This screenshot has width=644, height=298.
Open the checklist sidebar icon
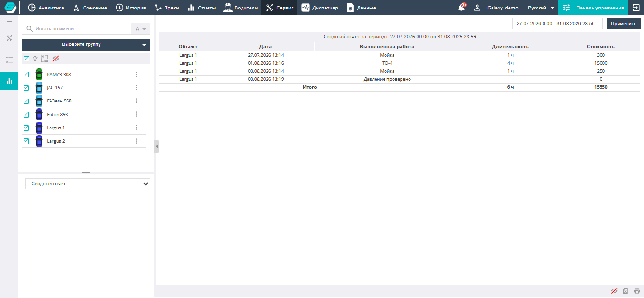9,60
